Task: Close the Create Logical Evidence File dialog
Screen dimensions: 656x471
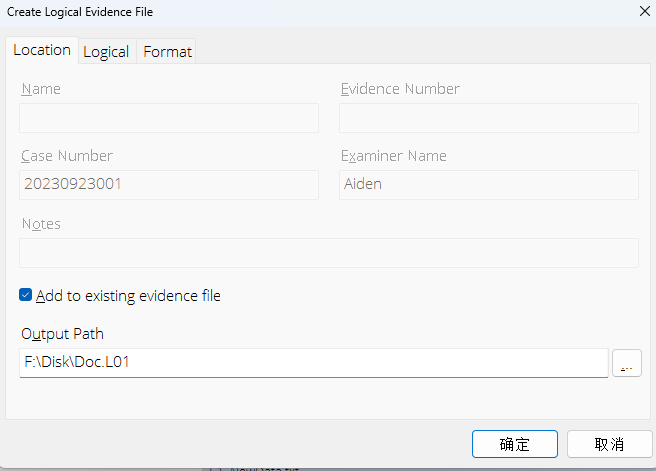Action: coord(641,11)
